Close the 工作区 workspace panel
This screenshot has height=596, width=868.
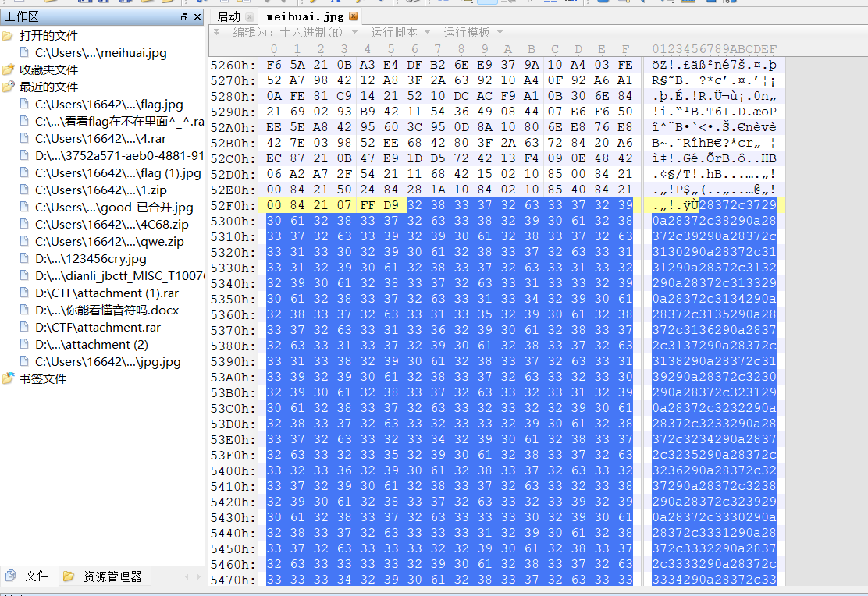pyautogui.click(x=197, y=17)
